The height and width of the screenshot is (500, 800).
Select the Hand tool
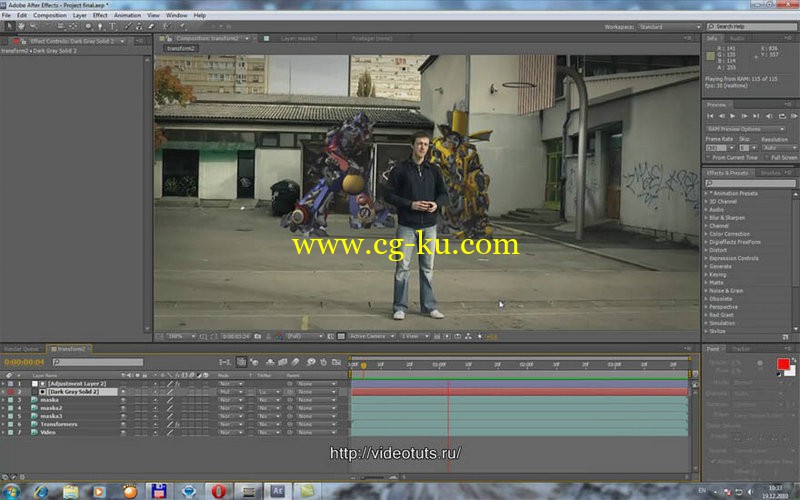21,26
